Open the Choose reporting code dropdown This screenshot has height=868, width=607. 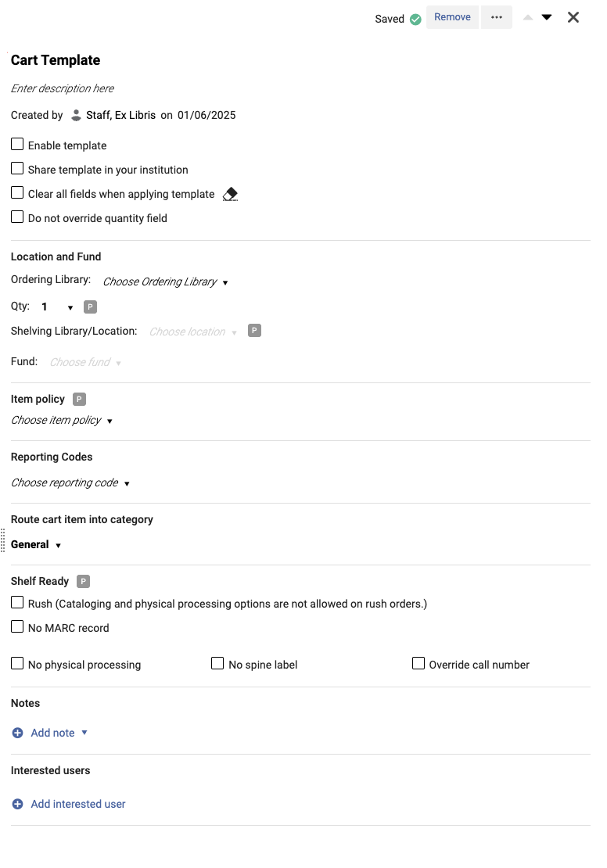tap(70, 482)
